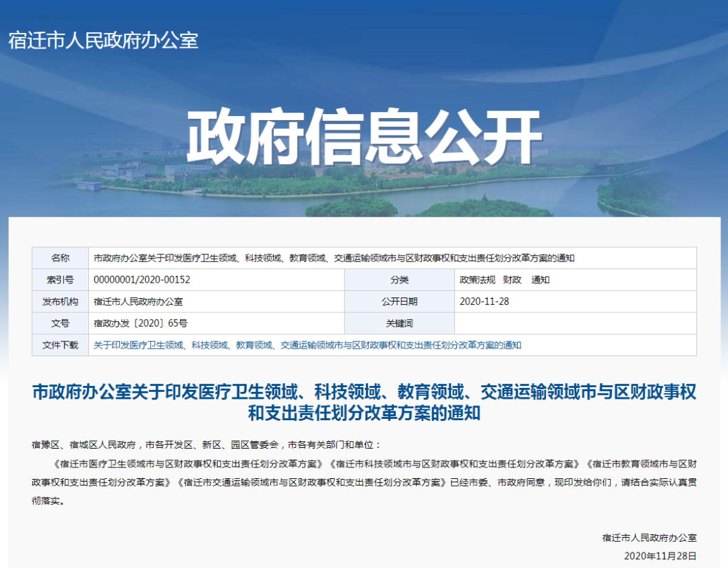The height and width of the screenshot is (568, 728).
Task: Click the body paragraph beginning 《宿迁市医疗卫生领域
Action: [x=364, y=482]
